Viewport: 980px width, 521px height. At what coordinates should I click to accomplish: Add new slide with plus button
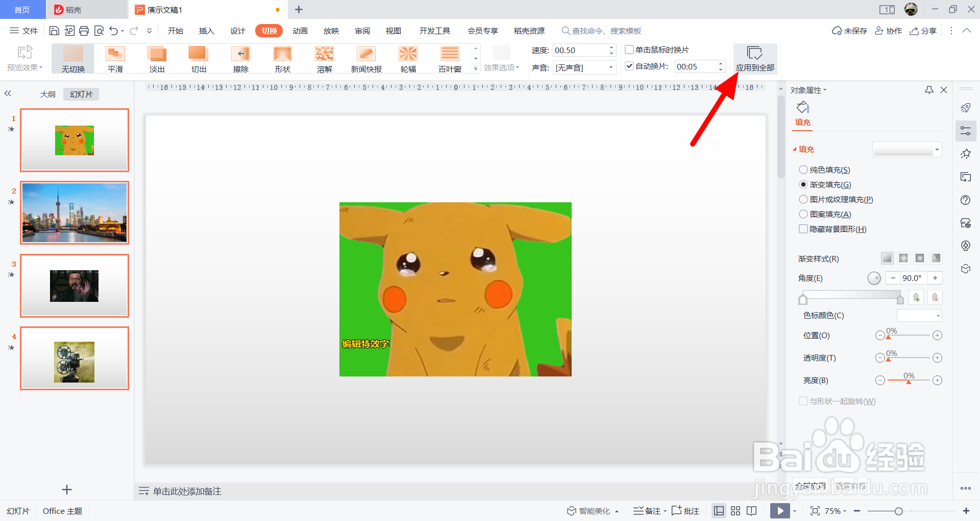(67, 490)
